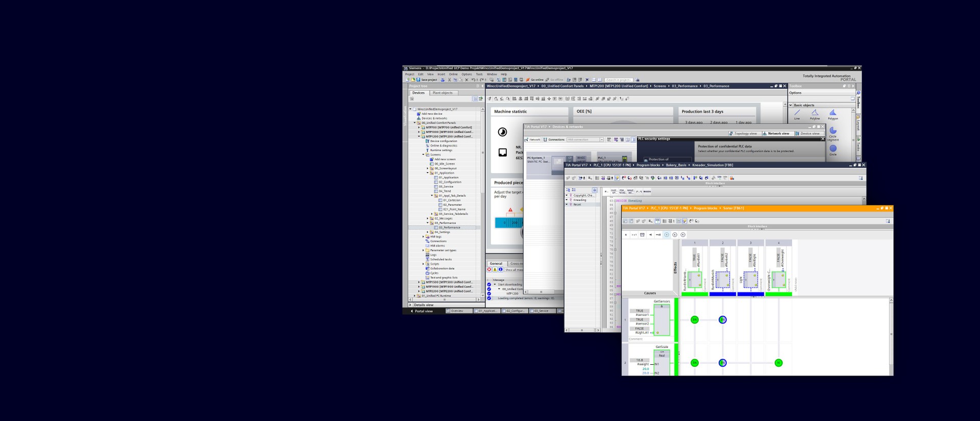Viewport: 980px width, 421px height.
Task: Open Device configuration under MTP1200
Action: 443,141
